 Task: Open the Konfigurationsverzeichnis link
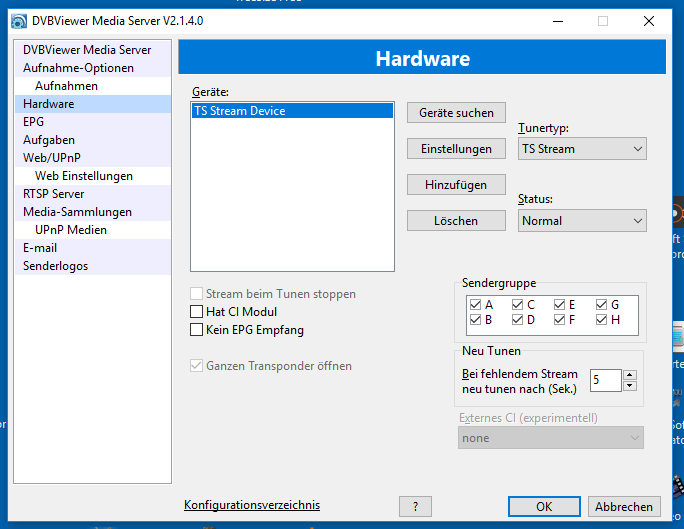click(252, 505)
